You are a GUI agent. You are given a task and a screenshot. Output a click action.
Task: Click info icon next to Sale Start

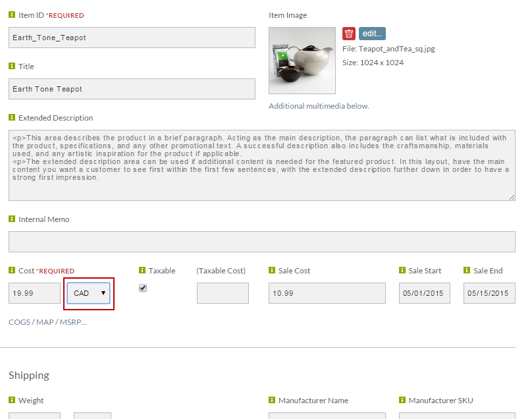(x=402, y=270)
